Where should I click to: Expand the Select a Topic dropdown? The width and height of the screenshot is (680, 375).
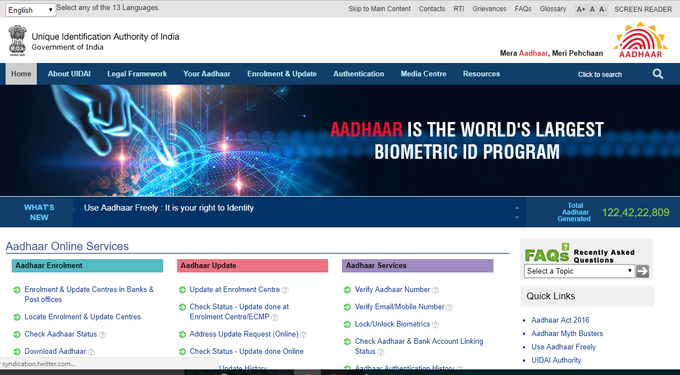pos(580,271)
